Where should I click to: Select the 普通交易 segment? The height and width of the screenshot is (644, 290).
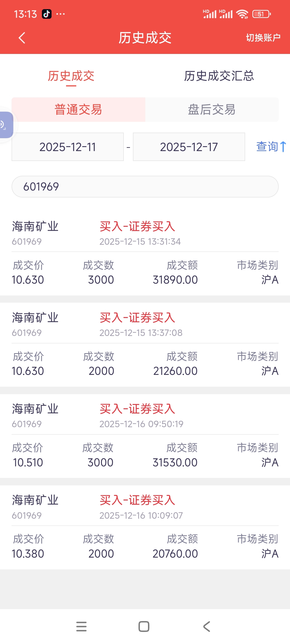(78, 109)
